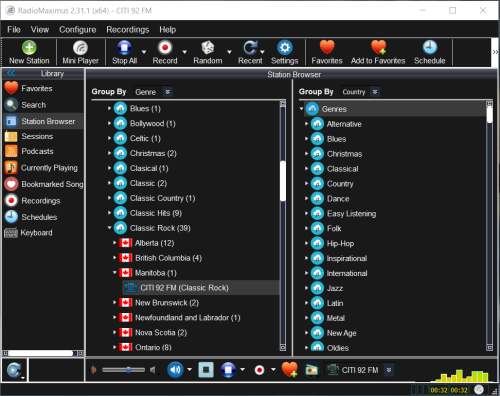500x396 pixels.
Task: Click the Stop All toolbar button
Action: 124,52
